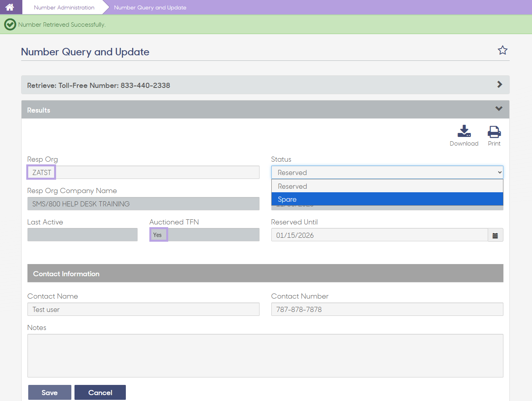Go to the home page icon
532x401 pixels.
(x=10, y=7)
